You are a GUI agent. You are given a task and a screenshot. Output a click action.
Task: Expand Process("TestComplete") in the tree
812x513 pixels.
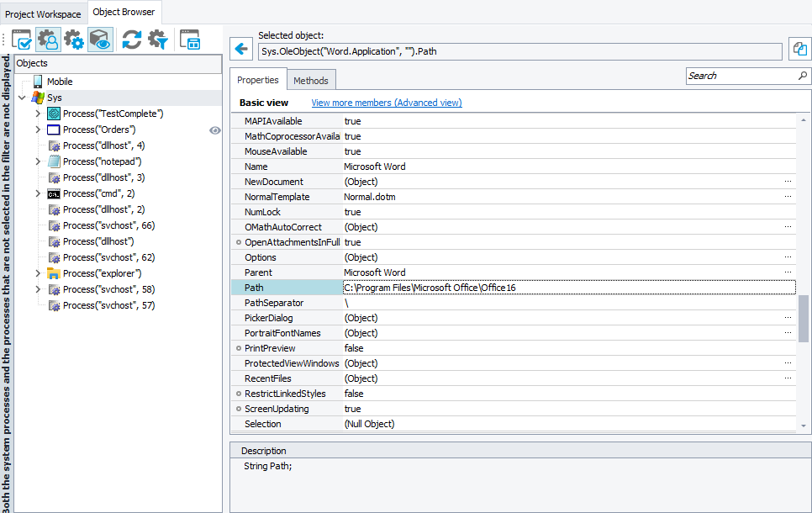pyautogui.click(x=37, y=113)
